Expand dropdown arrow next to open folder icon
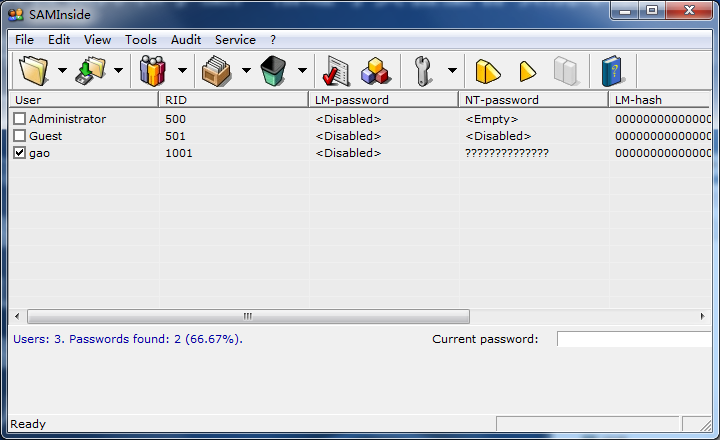 pyautogui.click(x=62, y=70)
